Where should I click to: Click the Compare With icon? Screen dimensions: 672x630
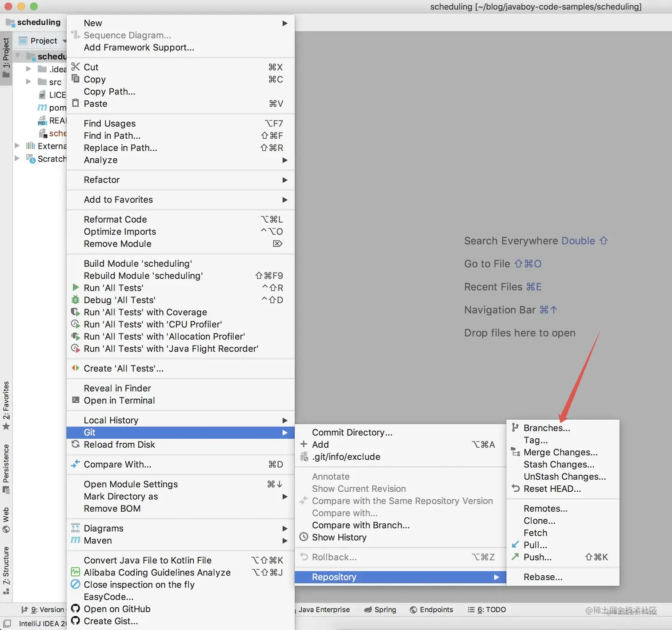point(76,464)
